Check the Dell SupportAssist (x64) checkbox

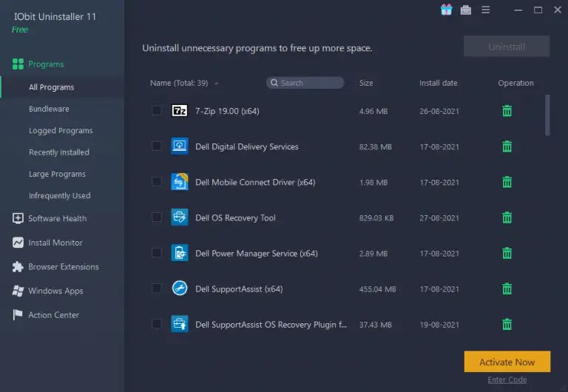[157, 288]
